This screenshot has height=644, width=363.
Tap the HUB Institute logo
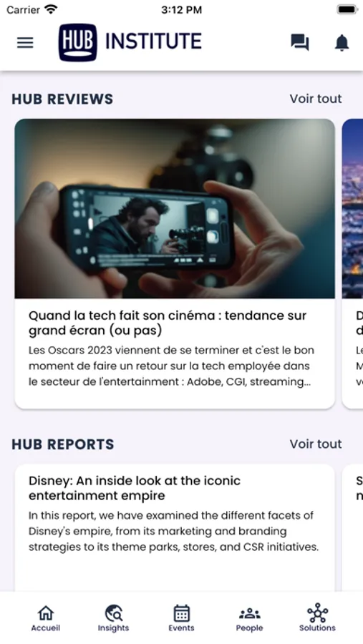130,42
